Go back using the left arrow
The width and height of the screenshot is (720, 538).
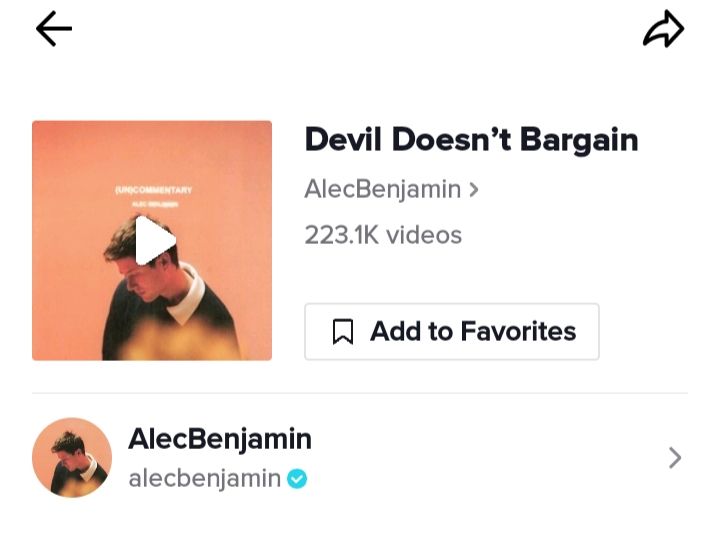click(54, 28)
